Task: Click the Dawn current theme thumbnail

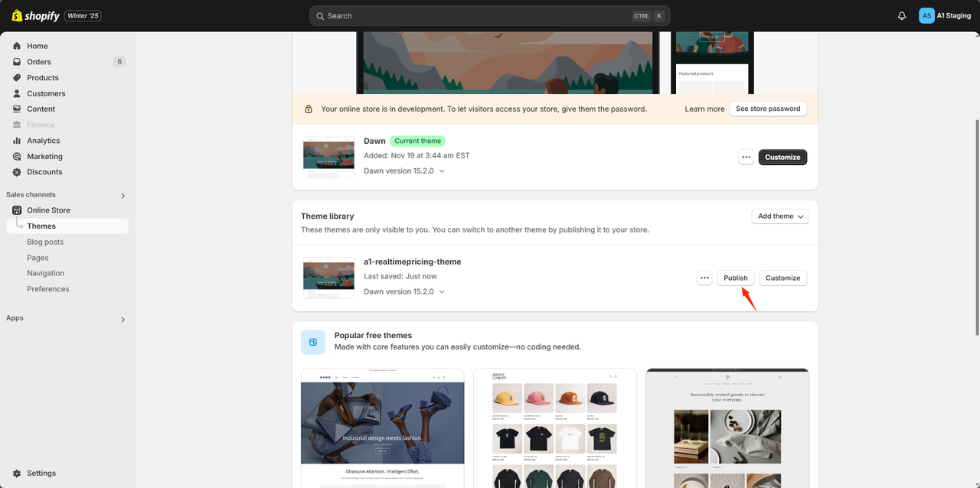Action: pyautogui.click(x=328, y=158)
